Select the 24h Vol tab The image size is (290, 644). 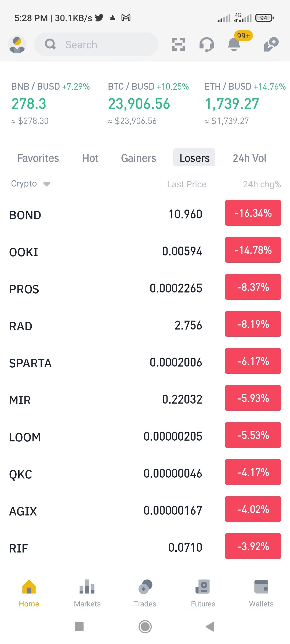249,158
